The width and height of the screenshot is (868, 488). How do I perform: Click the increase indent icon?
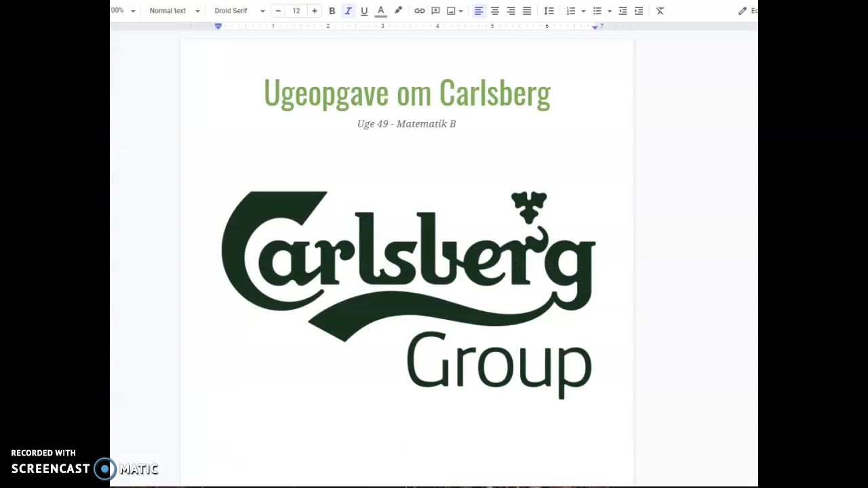pyautogui.click(x=639, y=11)
